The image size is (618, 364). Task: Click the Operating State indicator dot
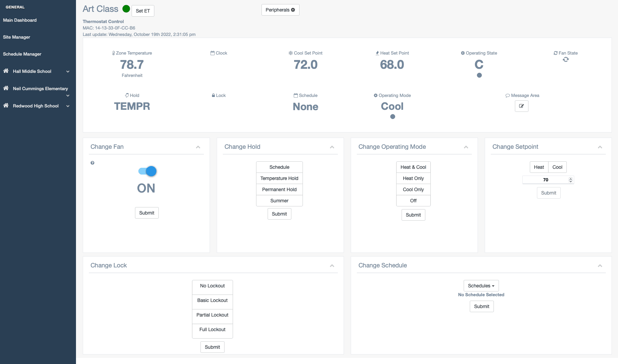pyautogui.click(x=479, y=75)
